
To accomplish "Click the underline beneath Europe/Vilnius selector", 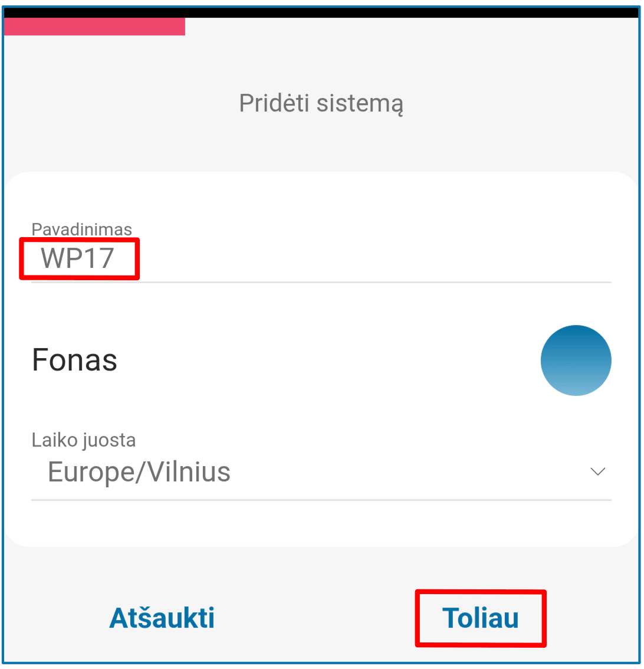I will 321,500.
